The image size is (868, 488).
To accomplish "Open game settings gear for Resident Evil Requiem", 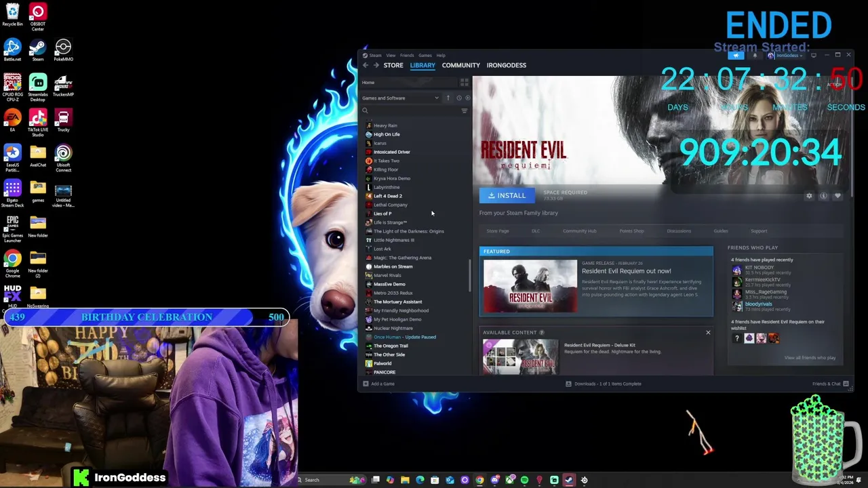I will click(x=809, y=196).
